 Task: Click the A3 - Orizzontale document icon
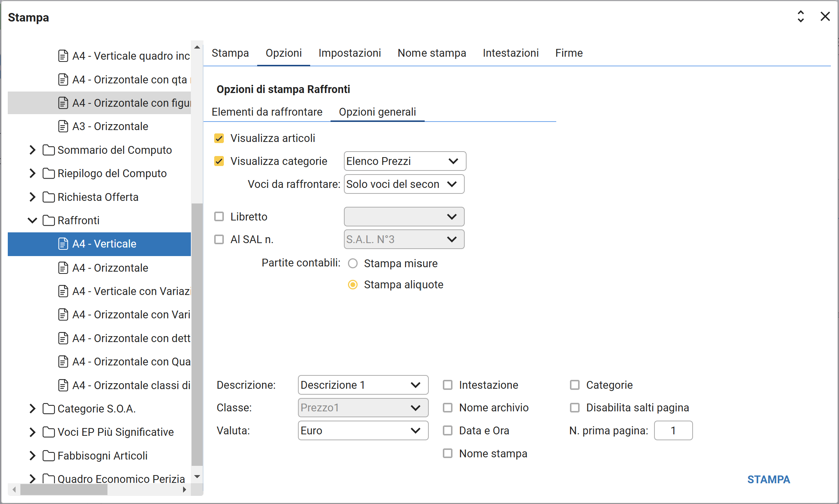[63, 126]
